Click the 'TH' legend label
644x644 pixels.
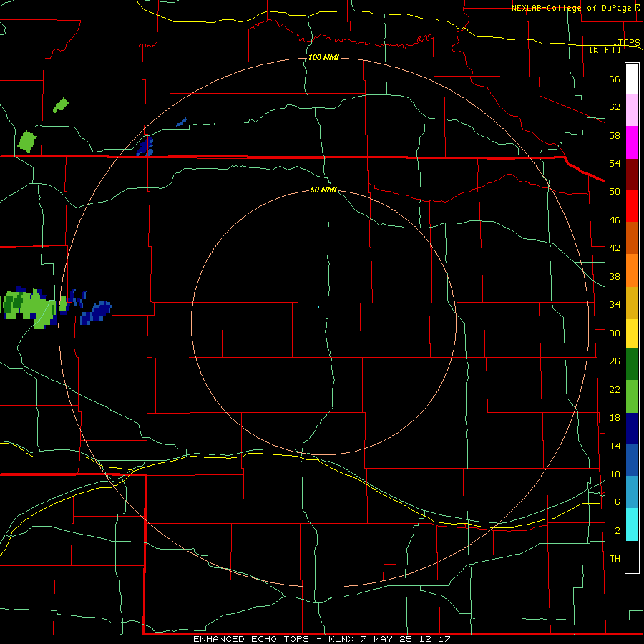pyautogui.click(x=615, y=559)
